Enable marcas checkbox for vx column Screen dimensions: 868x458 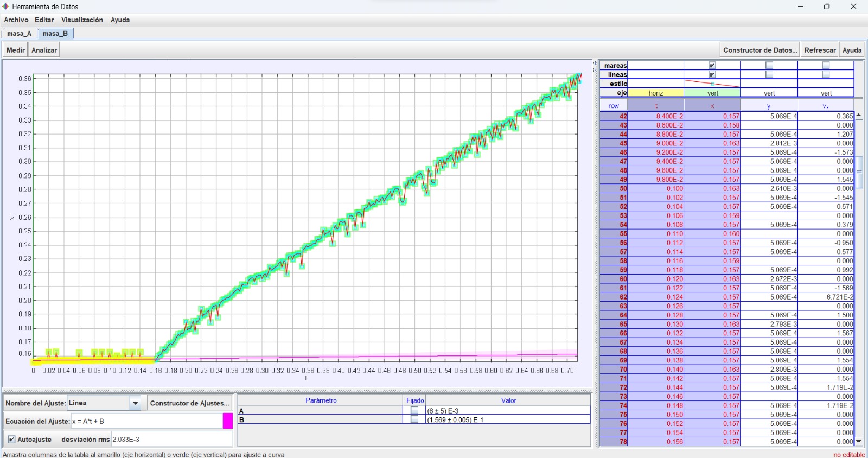pyautogui.click(x=825, y=65)
